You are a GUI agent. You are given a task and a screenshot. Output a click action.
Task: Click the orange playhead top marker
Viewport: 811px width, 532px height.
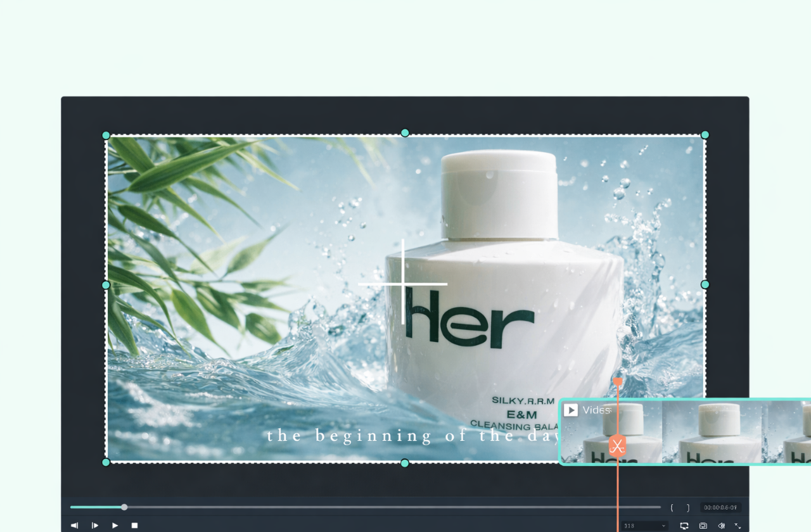pos(618,381)
